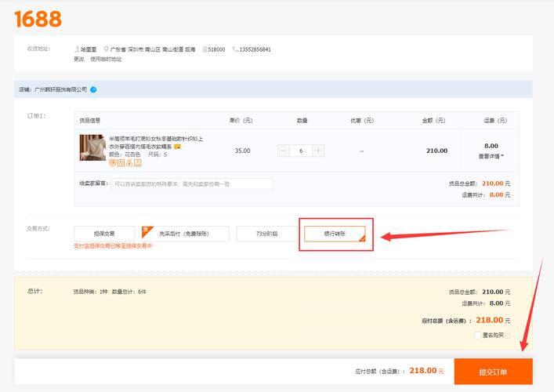Select 担保交易 payment method
554x392 pixels.
click(x=104, y=234)
